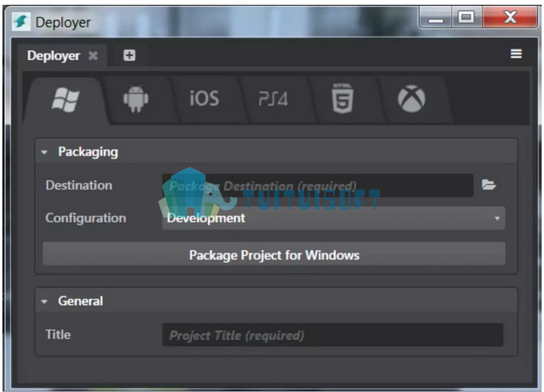Open the hamburger panel menu
Screen dimensions: 544x392
[x=516, y=53]
